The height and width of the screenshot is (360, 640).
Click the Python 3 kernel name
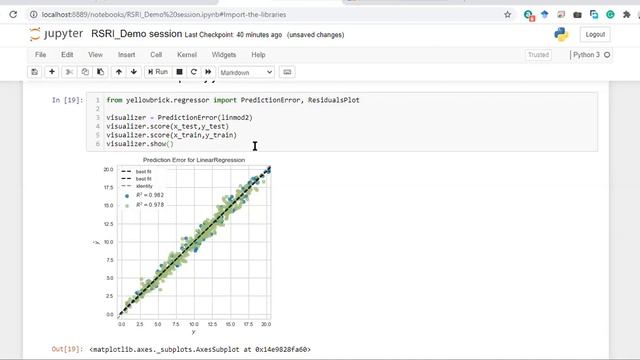point(586,55)
